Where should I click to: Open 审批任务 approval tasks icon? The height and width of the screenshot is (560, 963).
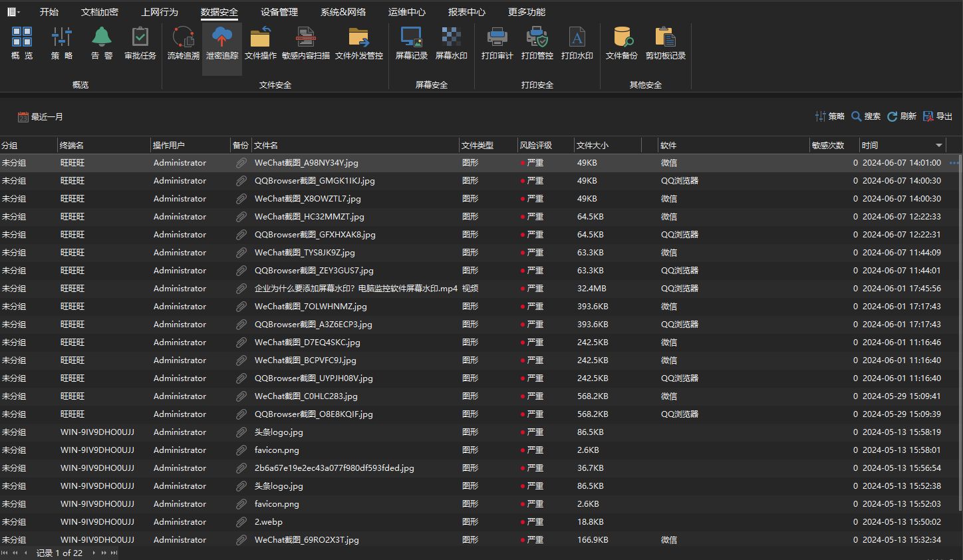(140, 43)
